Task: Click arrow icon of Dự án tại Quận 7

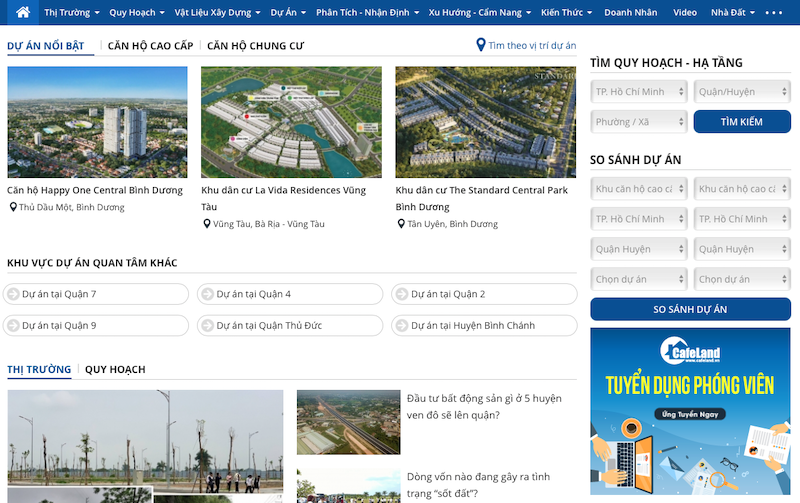Action: [13, 294]
